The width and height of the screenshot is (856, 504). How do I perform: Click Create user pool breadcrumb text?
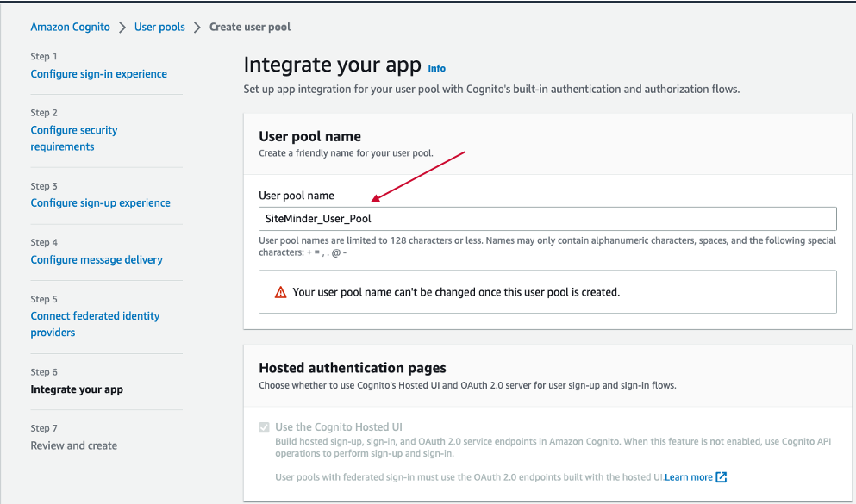coord(250,27)
